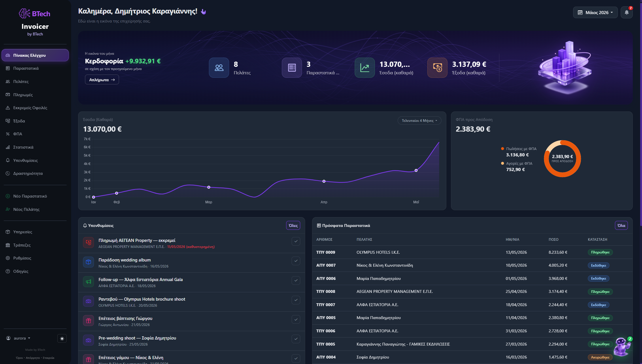Click the pre-wedding shoot camera icon
The width and height of the screenshot is (642, 364).
[x=88, y=340]
